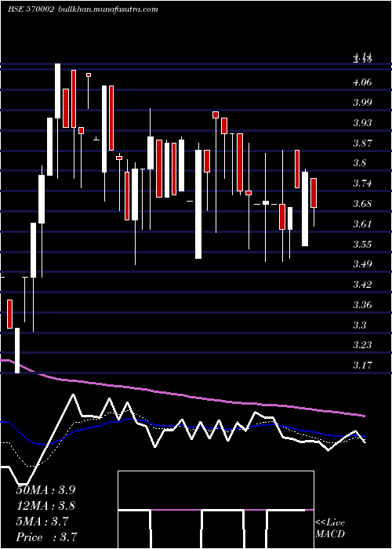Click the Price : 3.7 readout
392x549 pixels.
[46, 537]
